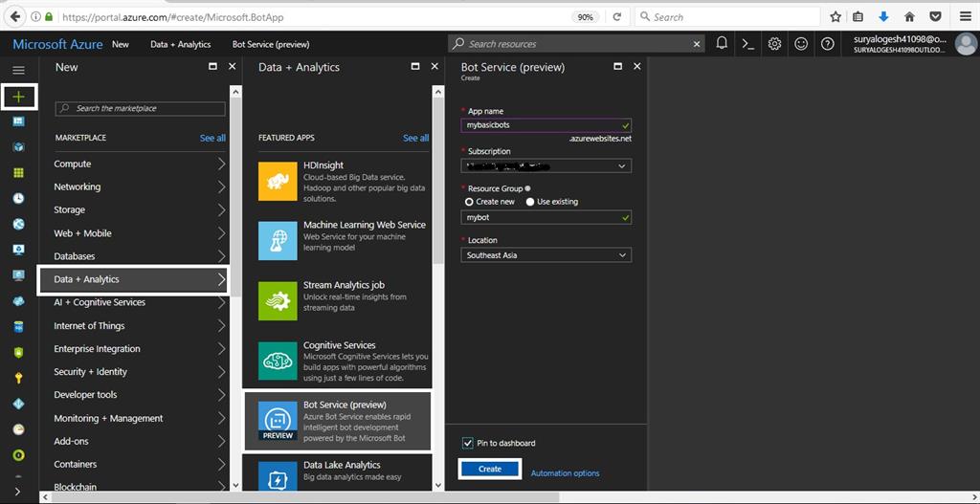The width and height of the screenshot is (980, 504).
Task: Open the Firefox hamburger menu
Action: coord(965,17)
